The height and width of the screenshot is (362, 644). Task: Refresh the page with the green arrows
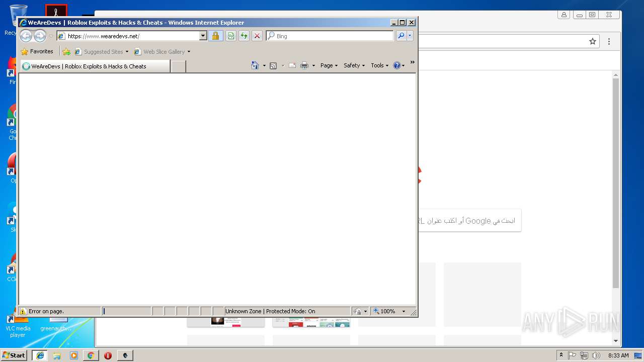click(x=244, y=36)
